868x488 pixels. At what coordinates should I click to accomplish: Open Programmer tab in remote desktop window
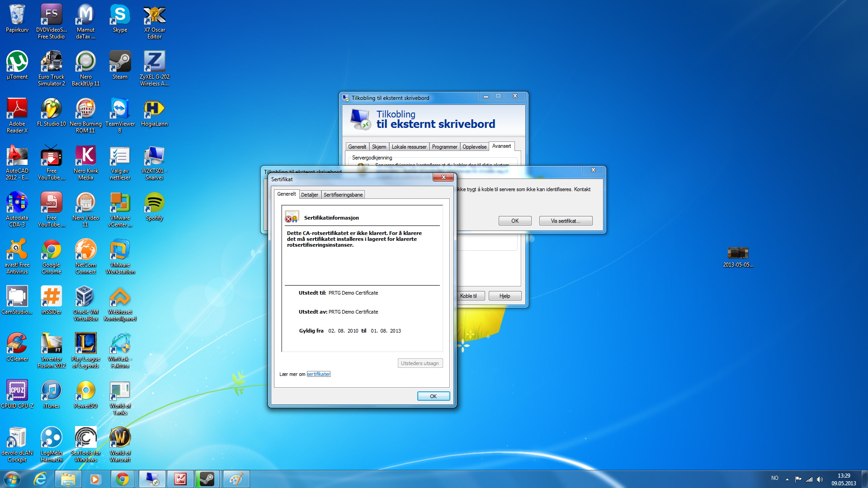pyautogui.click(x=445, y=147)
